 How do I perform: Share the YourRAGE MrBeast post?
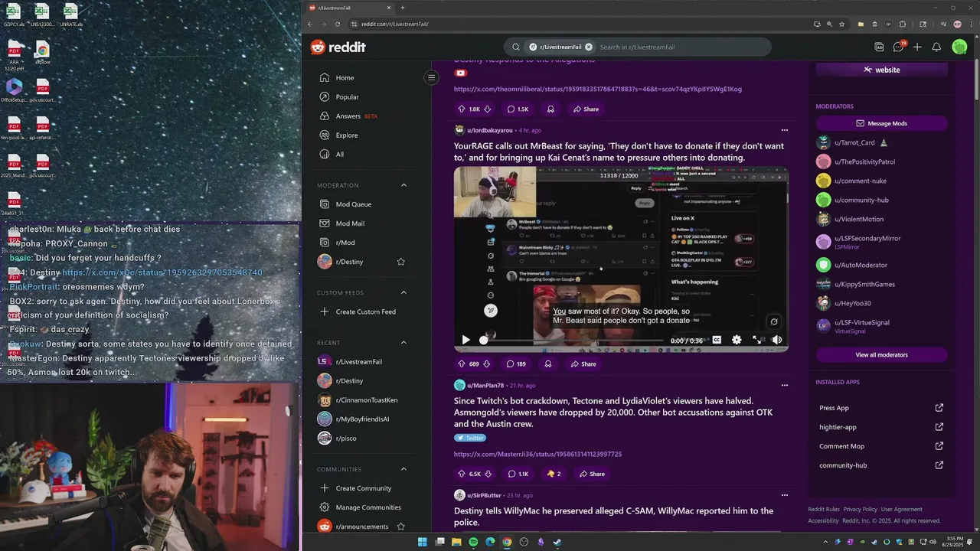pos(584,364)
